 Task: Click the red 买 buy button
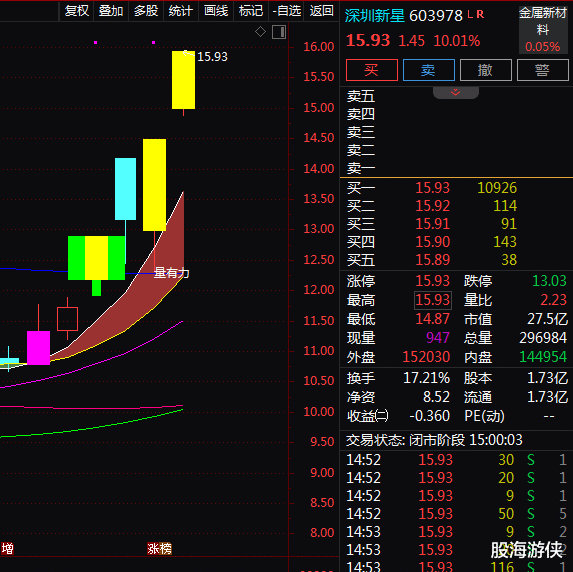(372, 70)
